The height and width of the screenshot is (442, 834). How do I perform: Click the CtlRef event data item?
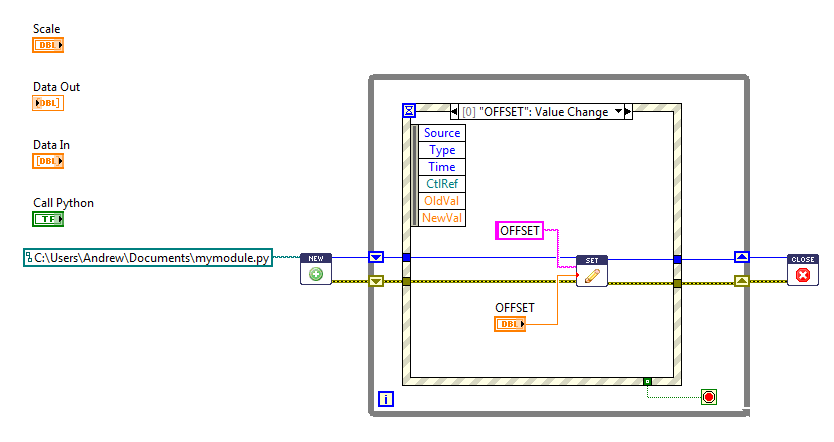tap(441, 184)
